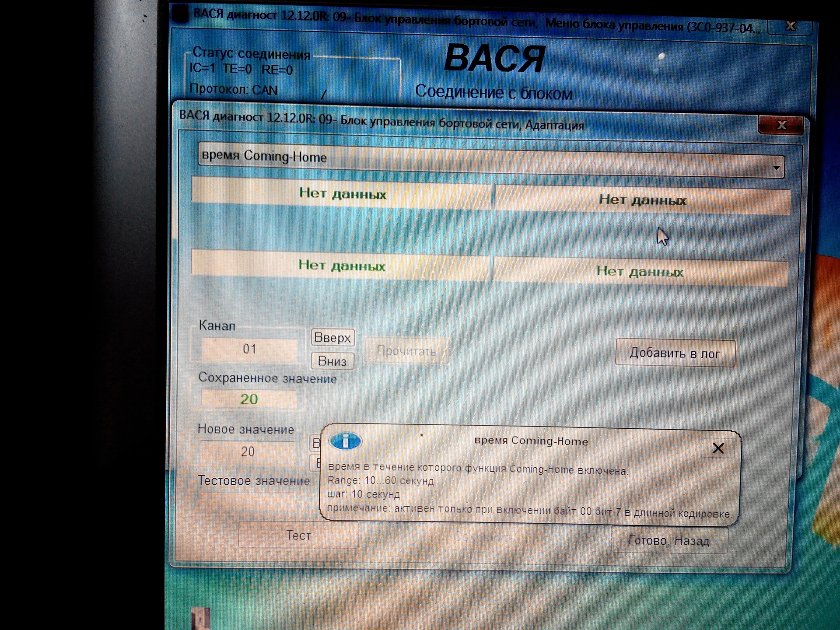Close the Адаптация dialog window
Image resolution: width=840 pixels, height=630 pixels.
[x=781, y=125]
